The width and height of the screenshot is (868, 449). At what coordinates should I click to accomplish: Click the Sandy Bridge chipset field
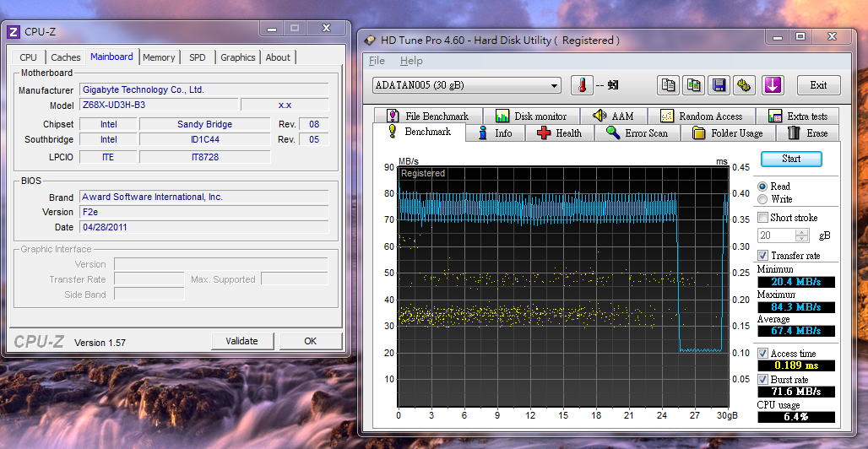tap(205, 124)
